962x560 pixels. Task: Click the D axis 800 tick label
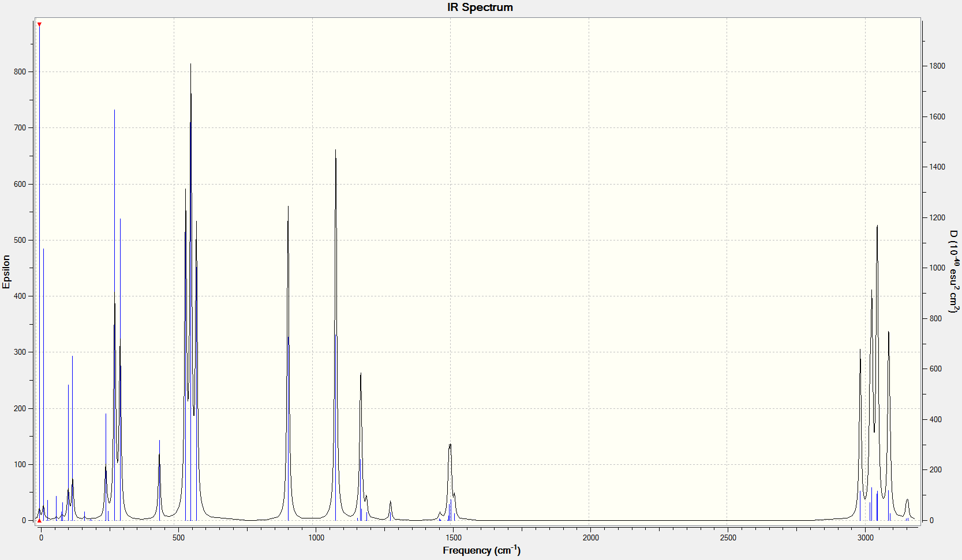pyautogui.click(x=935, y=318)
